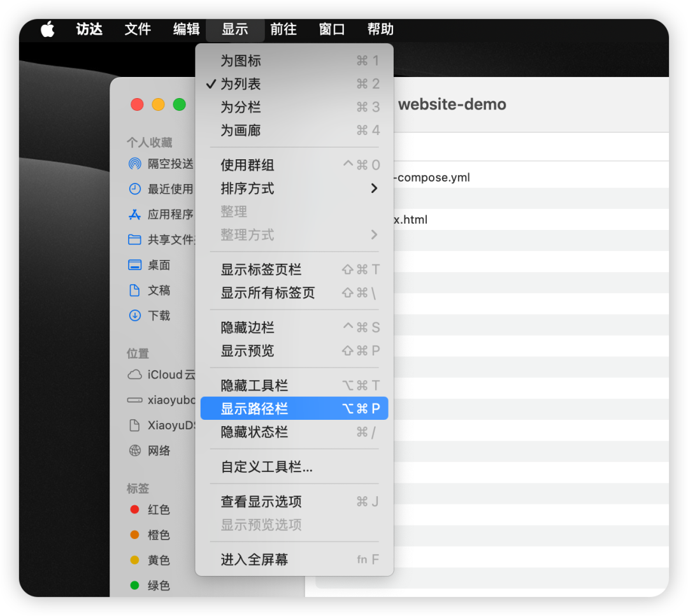Click the 文稿 document icon
The width and height of the screenshot is (688, 616).
coord(134,290)
